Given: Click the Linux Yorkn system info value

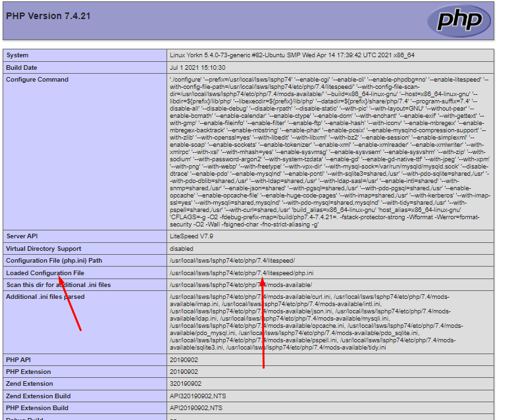Looking at the screenshot, I should point(293,55).
